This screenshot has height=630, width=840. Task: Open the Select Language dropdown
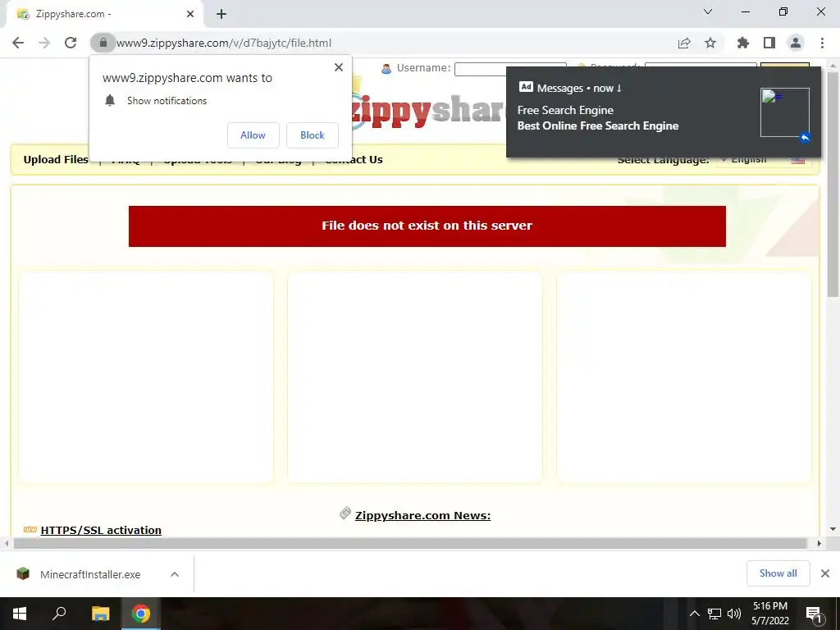click(x=764, y=160)
